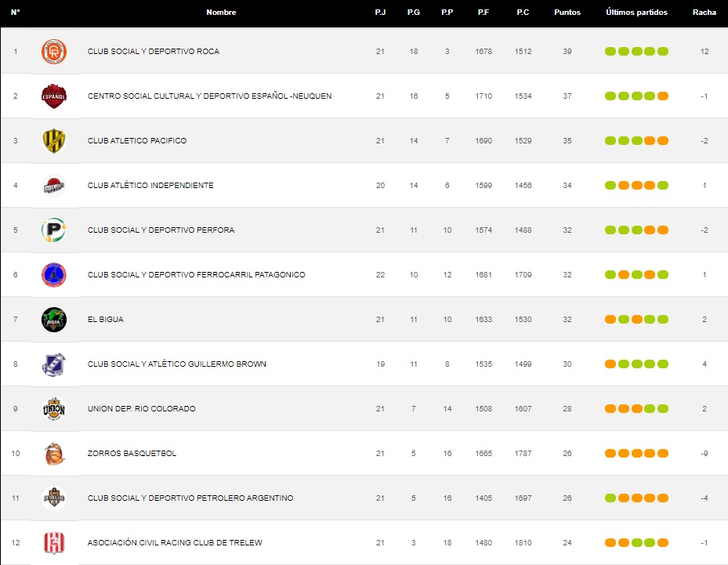
Task: Sort by the Racha column header
Action: tap(704, 13)
